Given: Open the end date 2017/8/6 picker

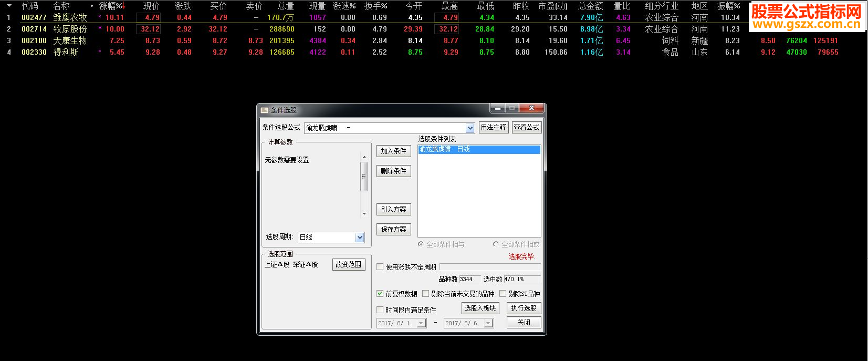Looking at the screenshot, I should point(488,323).
